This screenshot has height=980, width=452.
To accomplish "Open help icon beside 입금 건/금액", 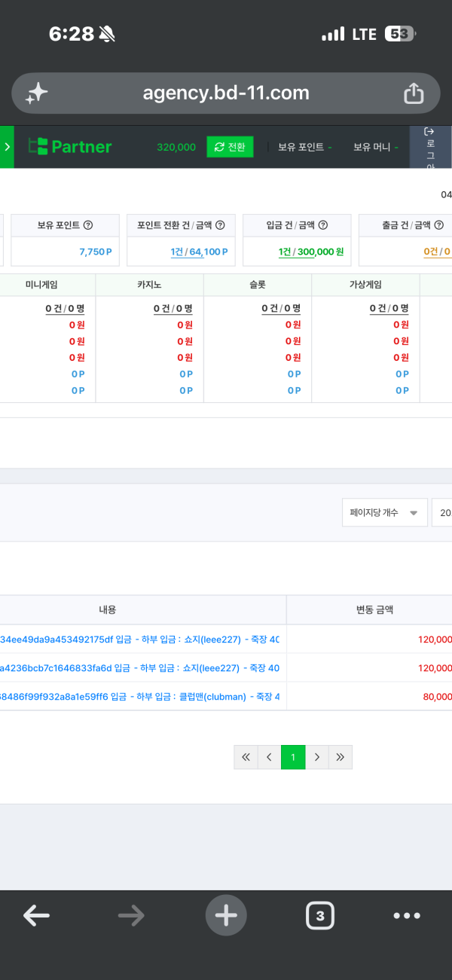I will pos(323,225).
